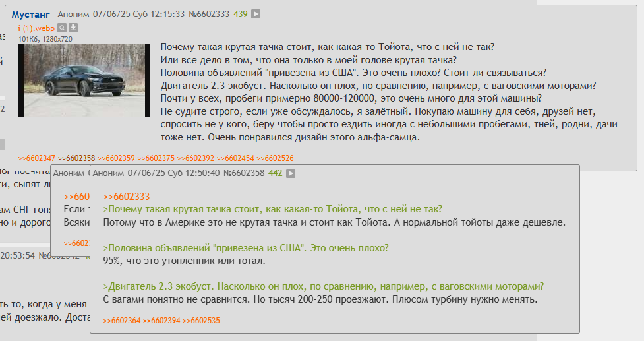This screenshot has height=341, width=644.
Task: Open the Mustang car thumbnail
Action: (84, 80)
